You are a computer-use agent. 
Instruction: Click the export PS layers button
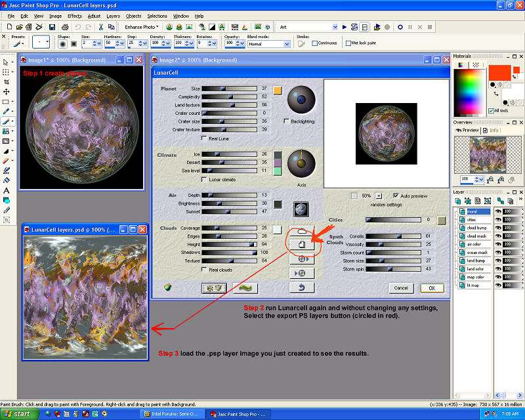tap(302, 244)
